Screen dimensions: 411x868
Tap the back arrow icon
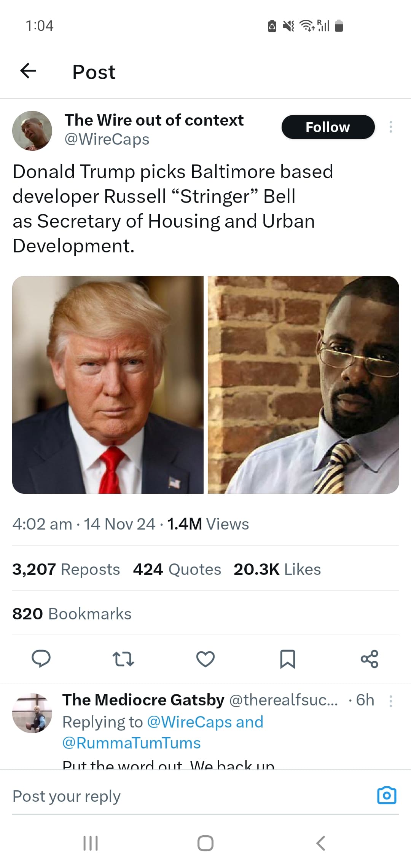[28, 71]
